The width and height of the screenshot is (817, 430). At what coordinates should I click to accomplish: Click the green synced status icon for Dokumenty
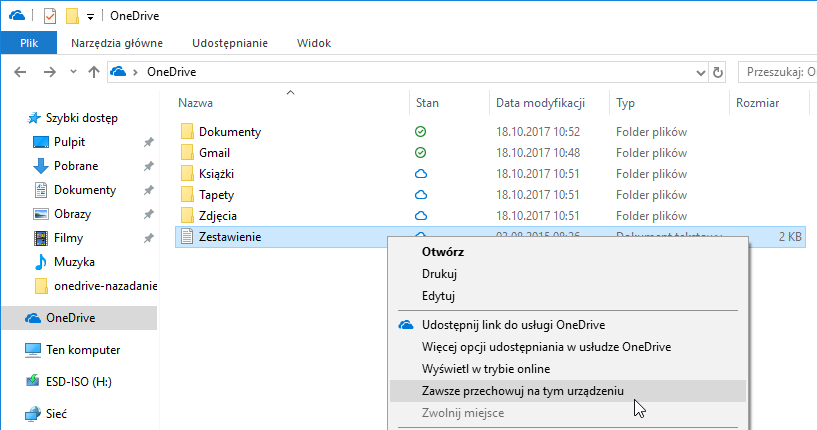tap(420, 132)
